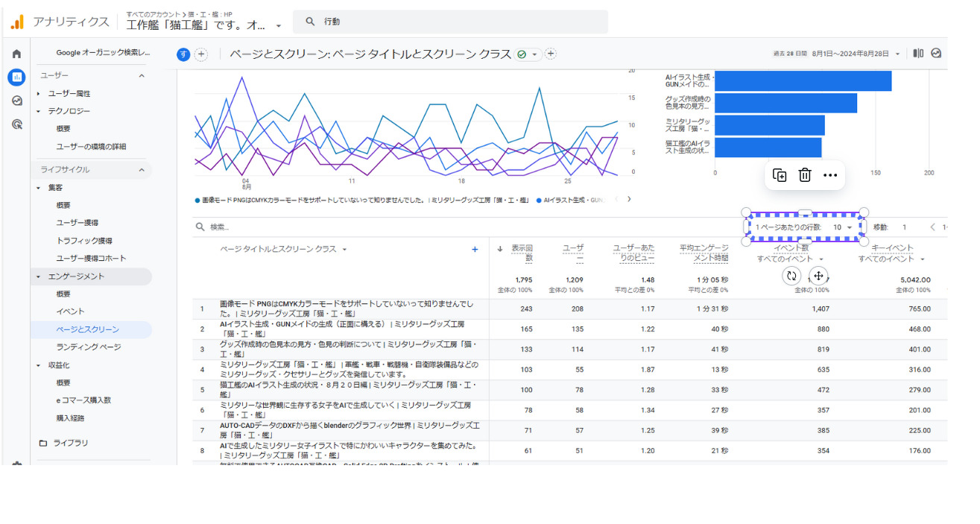Sort by 平均エンゲージメント時間 column header
Screen dimensions: 980x524
click(704, 253)
